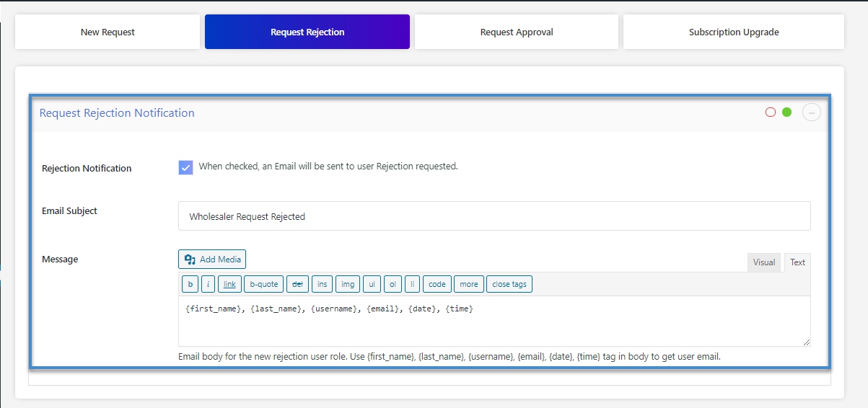Click into the Email Subject field
This screenshot has width=868, height=408.
click(x=494, y=216)
